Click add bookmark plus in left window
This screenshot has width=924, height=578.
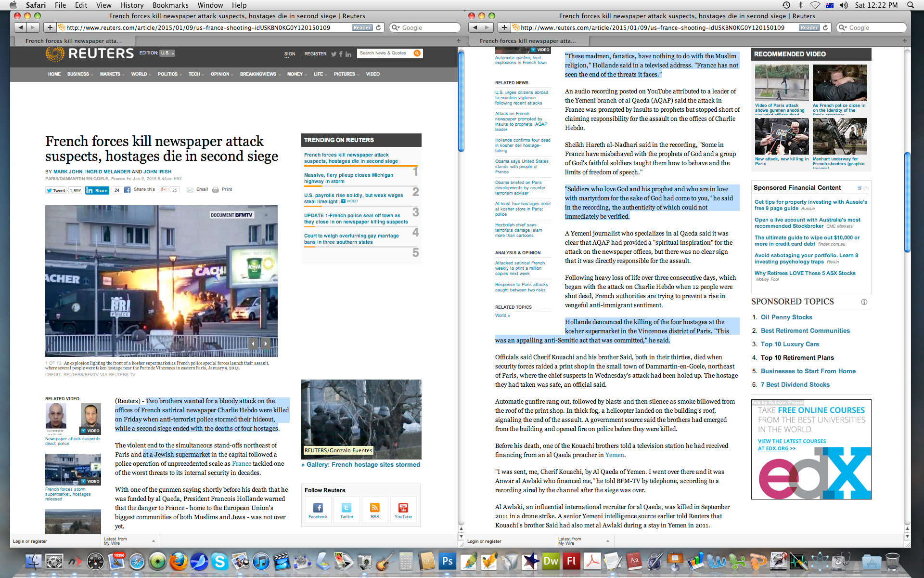50,27
